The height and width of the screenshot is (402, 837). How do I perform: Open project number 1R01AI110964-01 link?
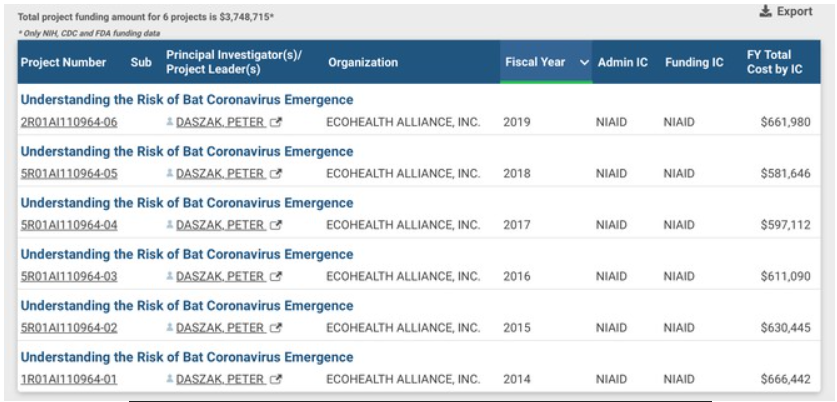tap(69, 379)
